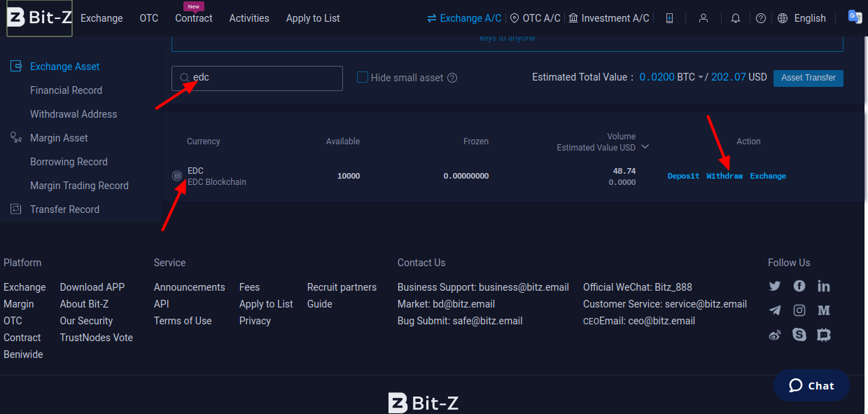The image size is (868, 414).
Task: Click the Google Translate extension icon
Action: coord(855,17)
